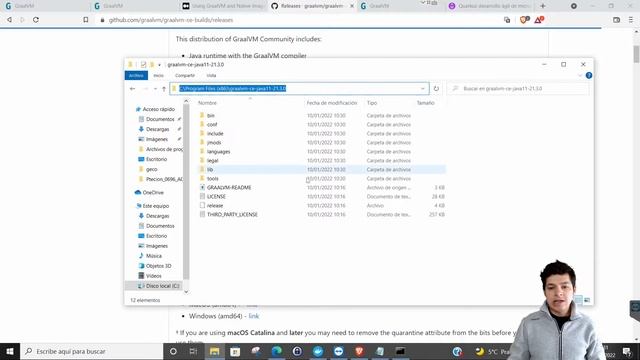Open the Brave Rewards icon
The image size is (640, 360).
click(539, 20)
